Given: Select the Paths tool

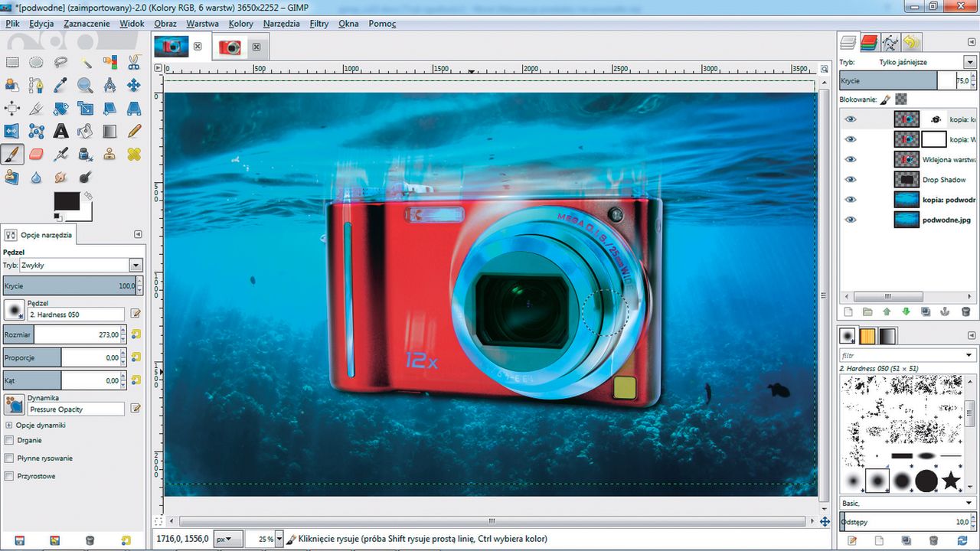Looking at the screenshot, I should (x=36, y=85).
